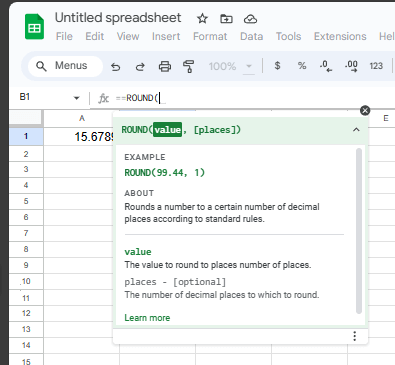Open the print dialog icon
This screenshot has width=395, height=365.
(x=165, y=67)
